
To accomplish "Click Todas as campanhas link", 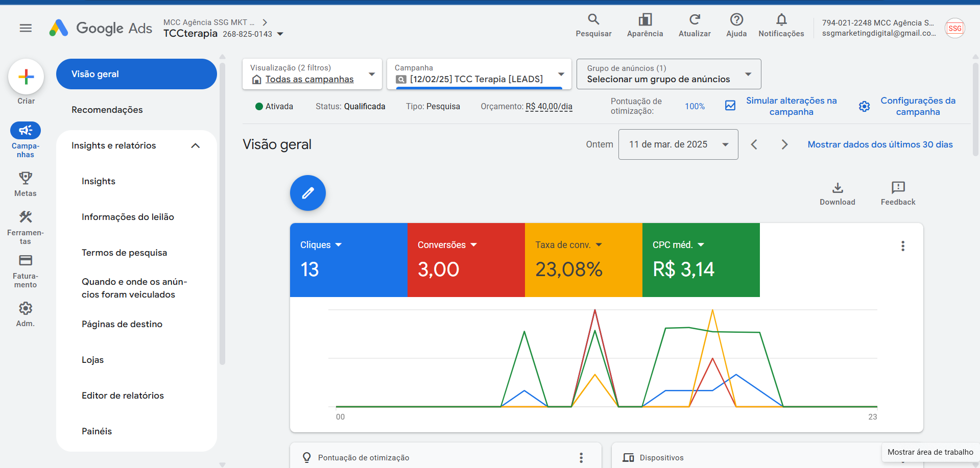I will point(309,79).
